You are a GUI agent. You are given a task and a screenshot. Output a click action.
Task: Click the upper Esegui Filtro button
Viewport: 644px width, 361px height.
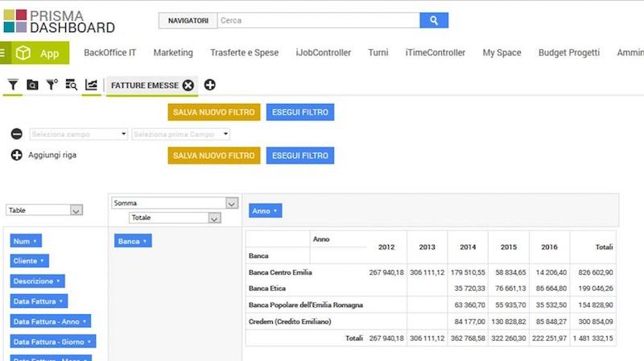coord(299,112)
